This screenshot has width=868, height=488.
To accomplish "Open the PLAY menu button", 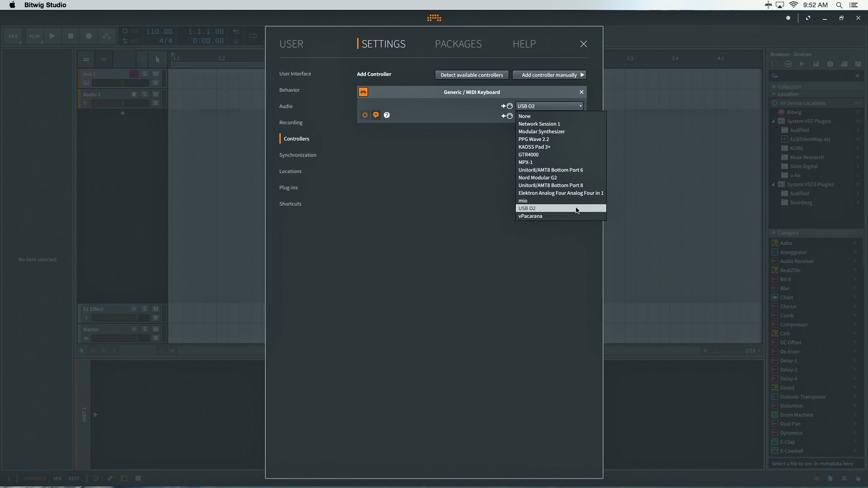I will coord(34,36).
